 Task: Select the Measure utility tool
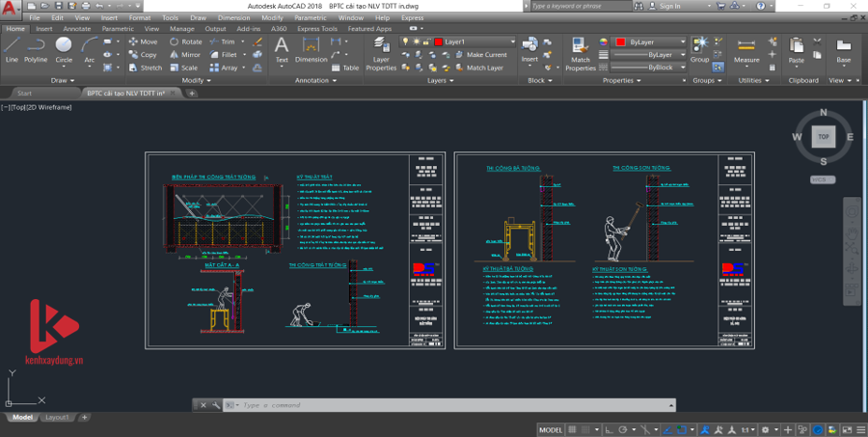746,51
